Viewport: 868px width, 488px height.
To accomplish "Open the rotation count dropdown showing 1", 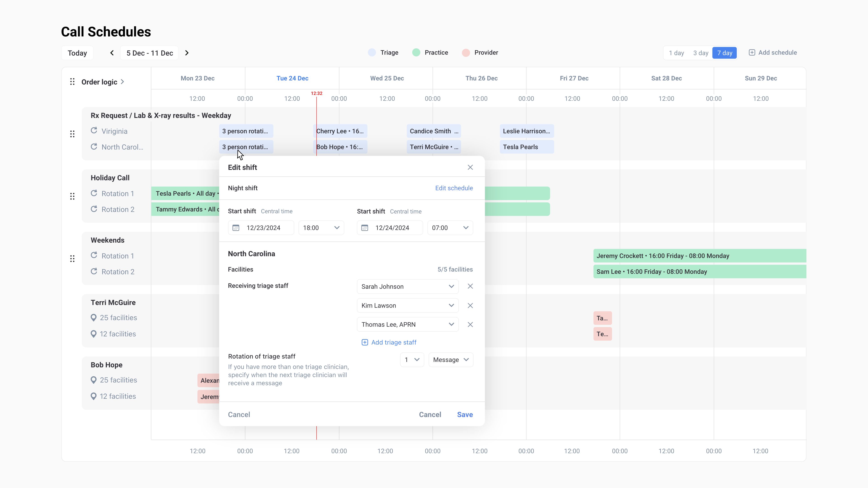I will 412,360.
